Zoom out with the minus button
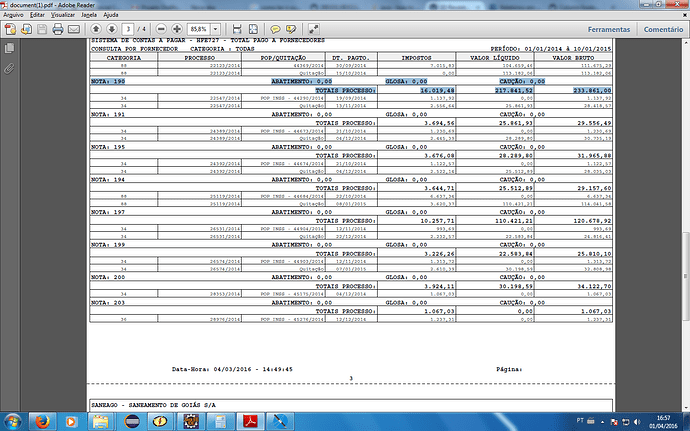Viewport: 690px width, 431px height. pos(161,29)
